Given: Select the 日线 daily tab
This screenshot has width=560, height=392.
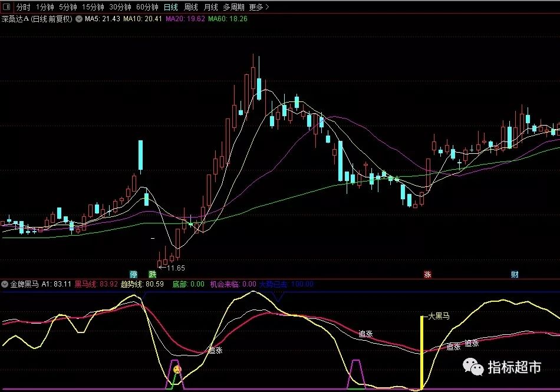Looking at the screenshot, I should (171, 7).
